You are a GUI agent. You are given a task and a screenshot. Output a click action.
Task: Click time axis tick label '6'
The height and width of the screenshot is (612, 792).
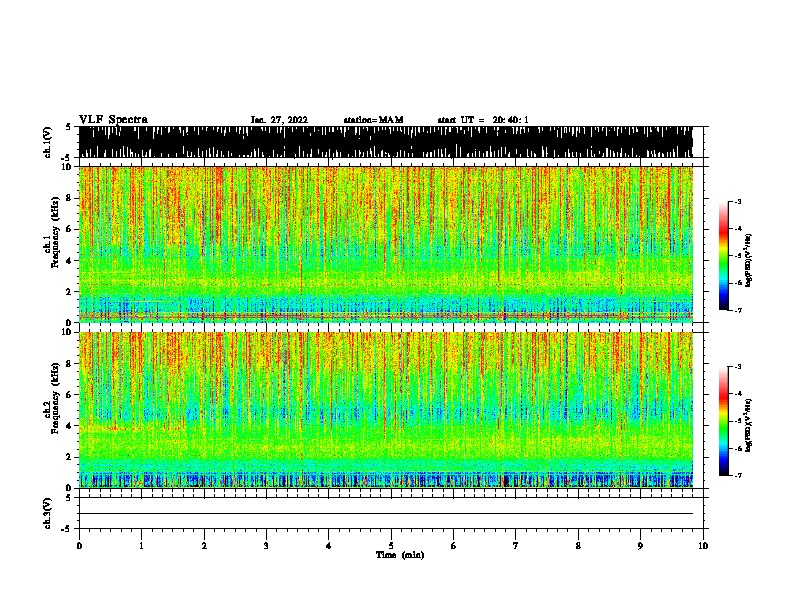(454, 546)
